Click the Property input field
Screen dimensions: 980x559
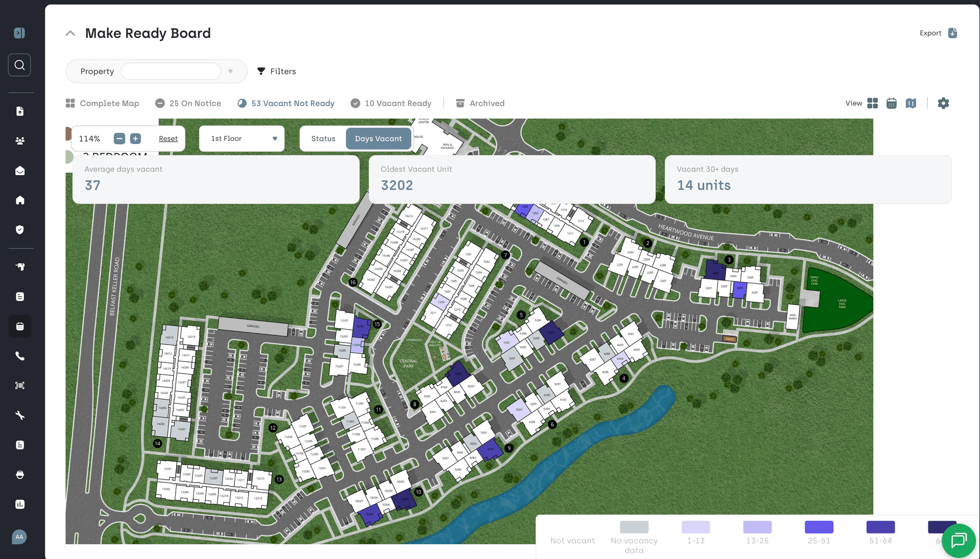click(x=171, y=71)
